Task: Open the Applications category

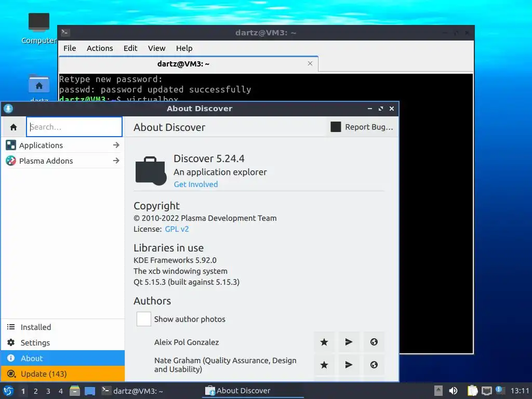Action: coord(63,145)
